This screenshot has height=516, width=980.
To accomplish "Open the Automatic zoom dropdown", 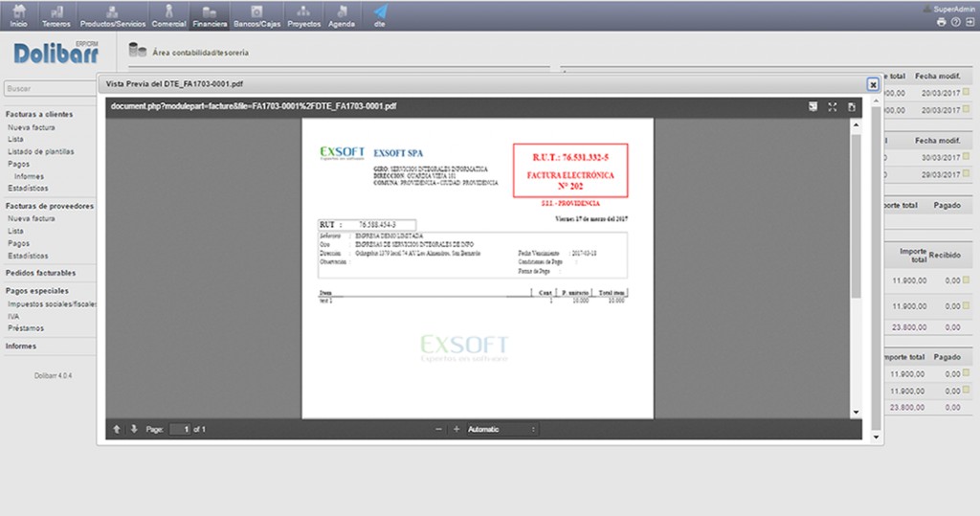I will pyautogui.click(x=501, y=429).
